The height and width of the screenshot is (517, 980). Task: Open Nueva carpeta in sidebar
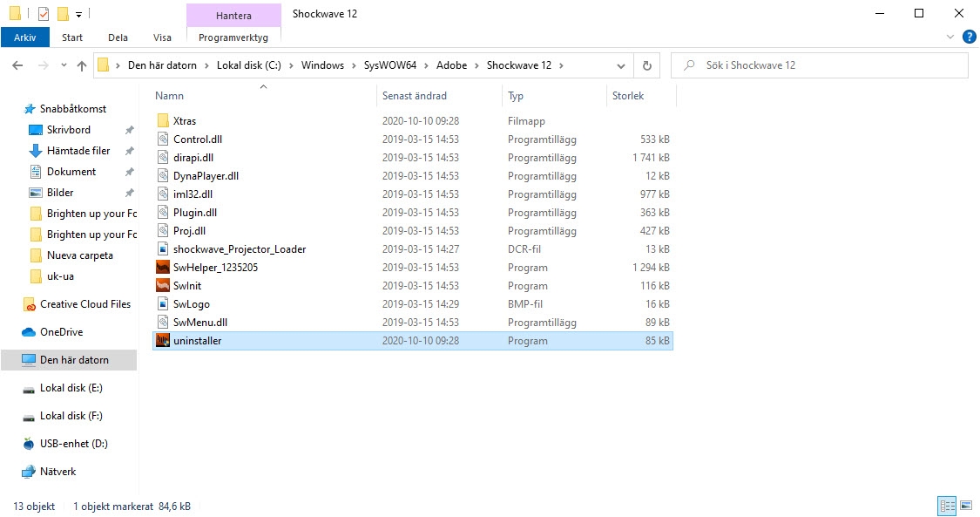pos(72,255)
